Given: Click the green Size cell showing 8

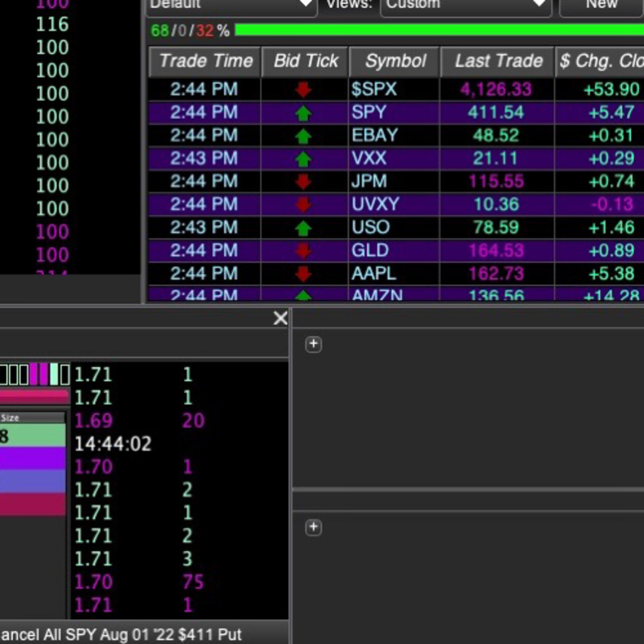Looking at the screenshot, I should pos(32,435).
